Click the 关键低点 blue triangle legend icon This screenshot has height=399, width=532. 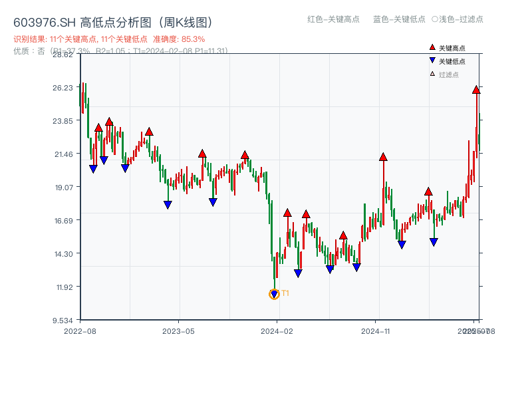pos(432,59)
